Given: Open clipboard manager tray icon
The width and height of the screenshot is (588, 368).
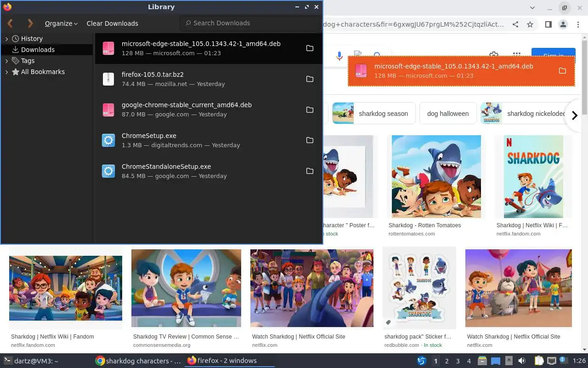Looking at the screenshot, I should (539, 361).
